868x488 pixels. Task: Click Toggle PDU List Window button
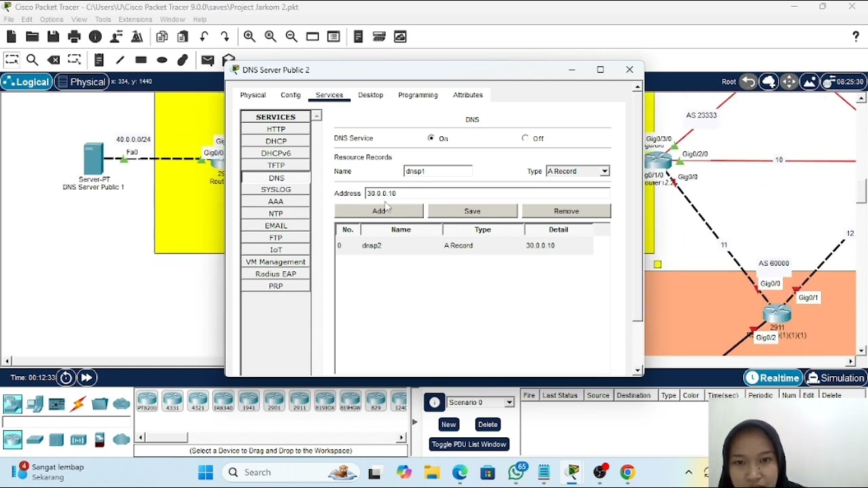[x=469, y=444]
